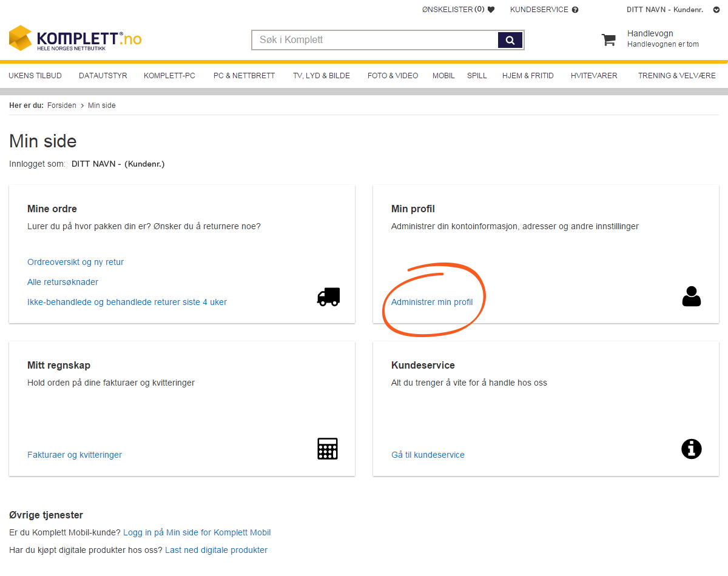The width and height of the screenshot is (728, 576).
Task: Click the info icon in Kundeservice card
Action: click(691, 449)
